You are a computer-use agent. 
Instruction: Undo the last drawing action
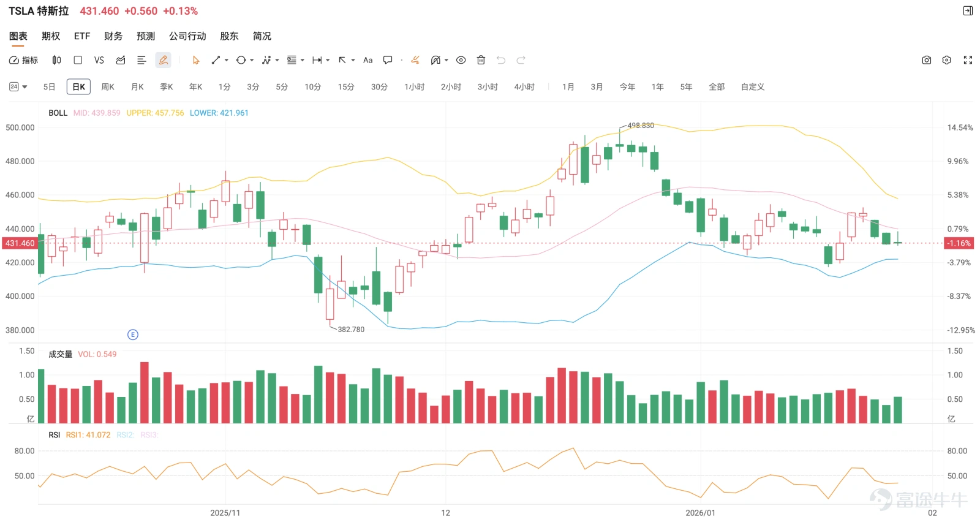[x=501, y=60]
